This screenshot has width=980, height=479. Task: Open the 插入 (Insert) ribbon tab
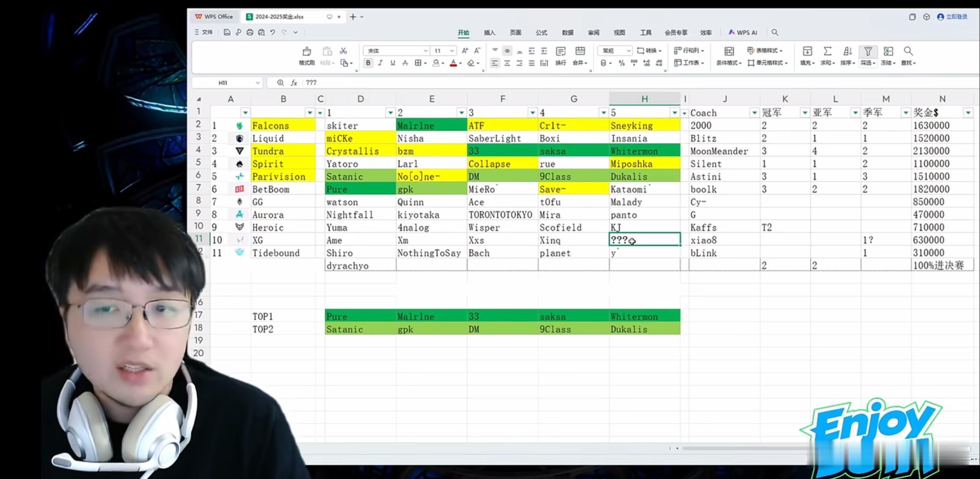coord(489,33)
